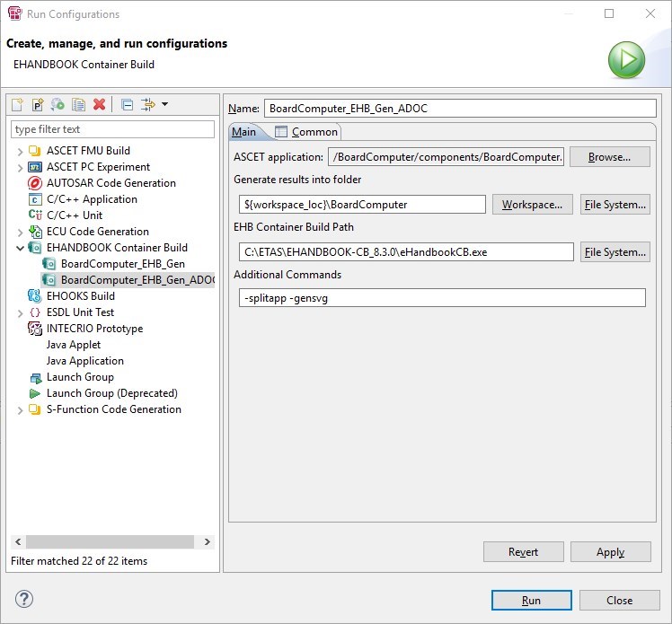Click the BoardComputer_EHB_Gen_ADOC item icon
Viewport: 672px width, 624px height.
[49, 280]
